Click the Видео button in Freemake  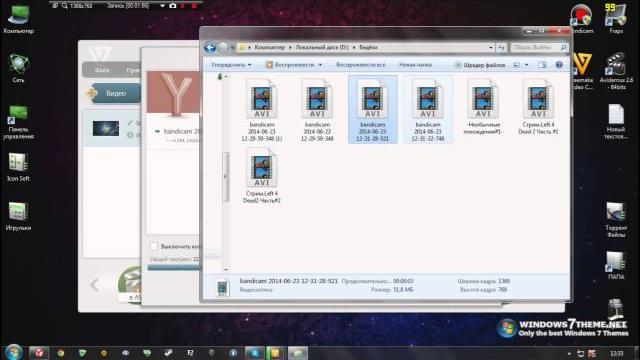116,93
